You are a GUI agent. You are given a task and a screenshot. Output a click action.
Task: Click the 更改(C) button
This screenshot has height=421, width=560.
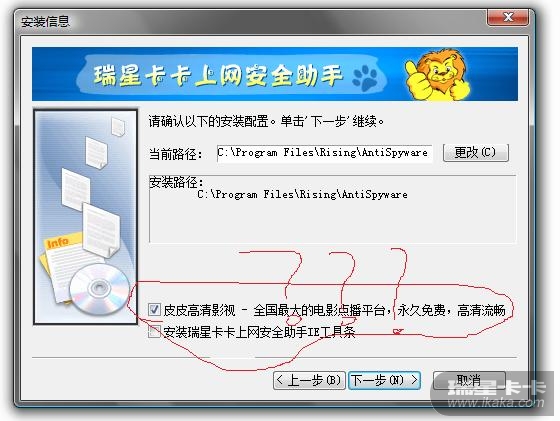[x=475, y=153]
